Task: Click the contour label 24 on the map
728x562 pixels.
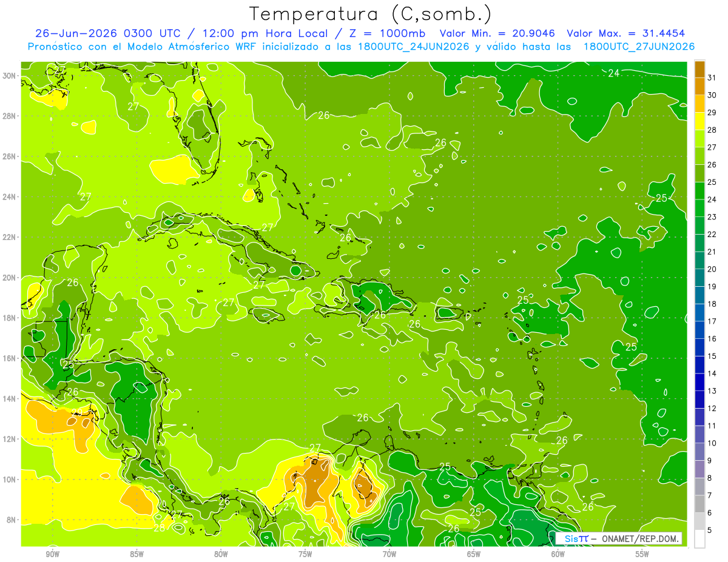Action: (613, 73)
